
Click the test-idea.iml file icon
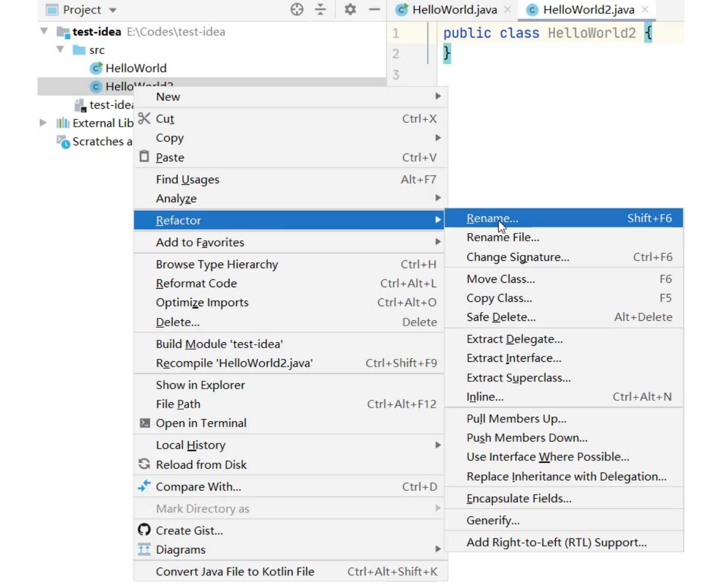pos(80,105)
